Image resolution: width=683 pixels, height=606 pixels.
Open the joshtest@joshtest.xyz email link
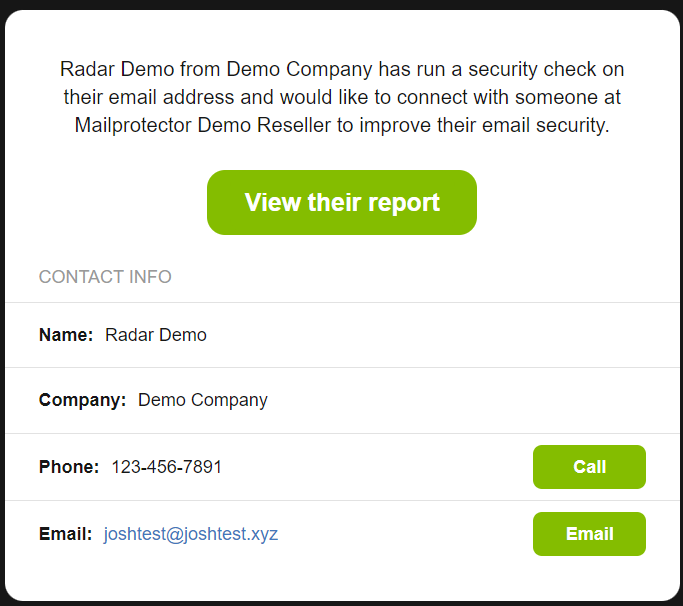[191, 534]
